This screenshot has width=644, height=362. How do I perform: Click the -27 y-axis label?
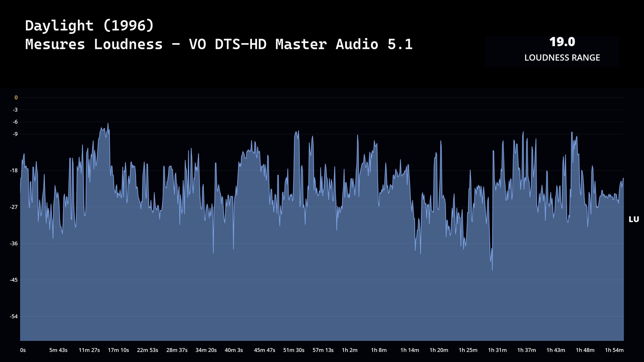tap(14, 207)
